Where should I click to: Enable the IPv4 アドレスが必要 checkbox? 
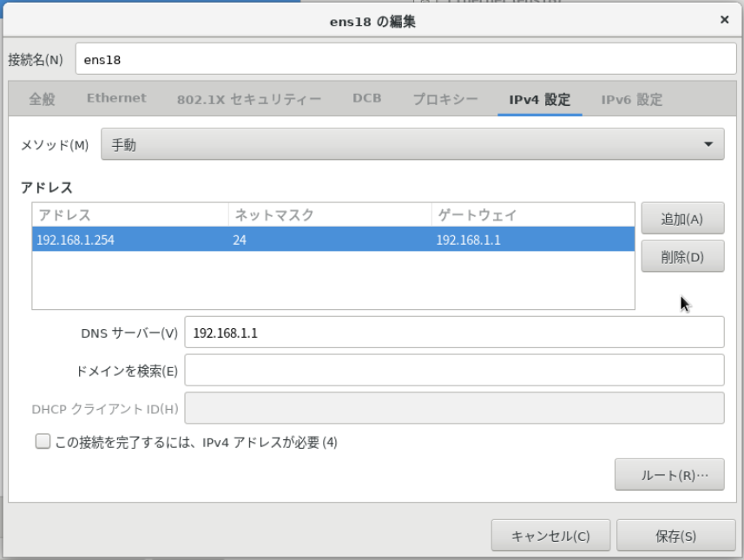(x=40, y=442)
